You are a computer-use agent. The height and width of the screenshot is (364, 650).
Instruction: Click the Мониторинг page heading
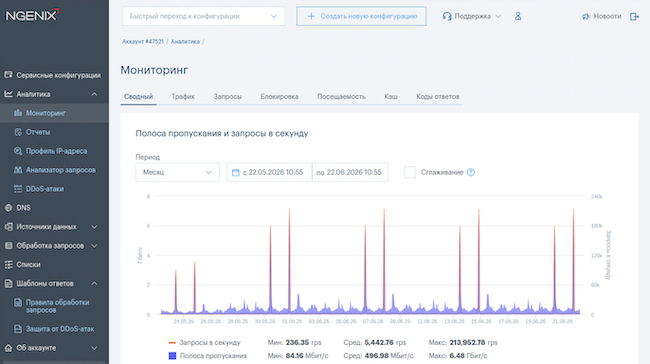coord(154,70)
